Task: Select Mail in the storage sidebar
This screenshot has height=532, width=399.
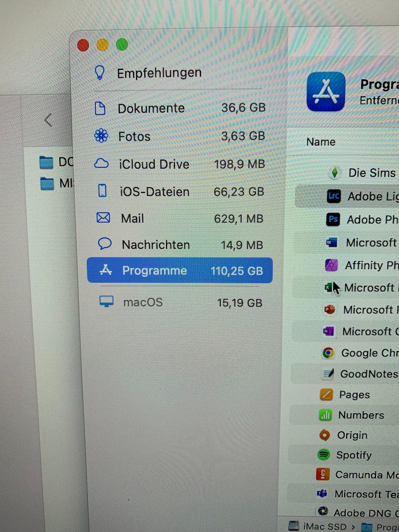Action: coord(179,218)
